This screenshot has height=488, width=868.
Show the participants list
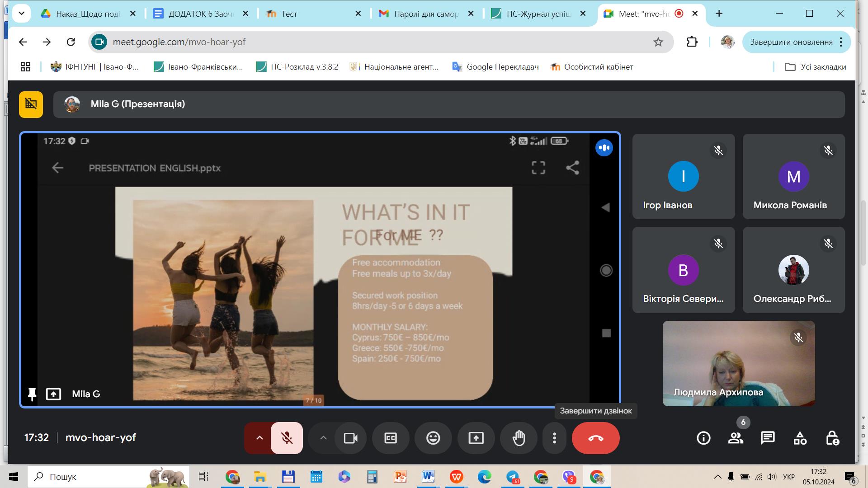[736, 438]
